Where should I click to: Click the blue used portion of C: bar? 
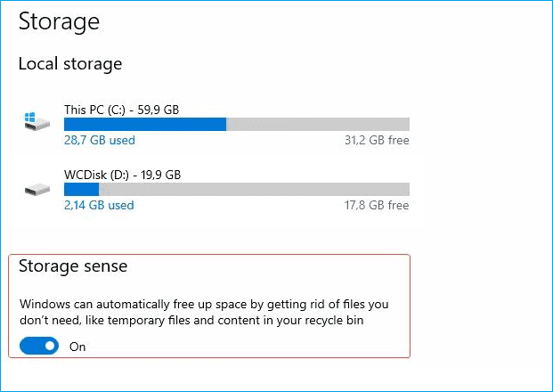144,124
